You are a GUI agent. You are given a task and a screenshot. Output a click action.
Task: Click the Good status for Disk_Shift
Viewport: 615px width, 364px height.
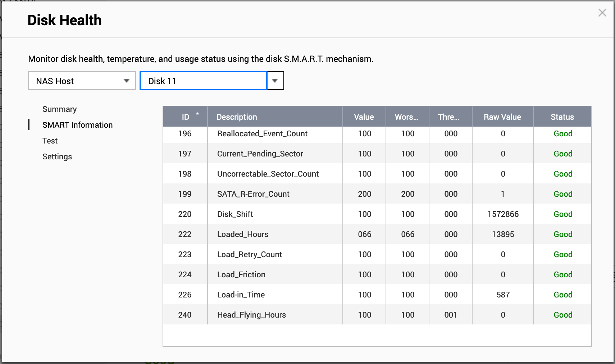563,214
